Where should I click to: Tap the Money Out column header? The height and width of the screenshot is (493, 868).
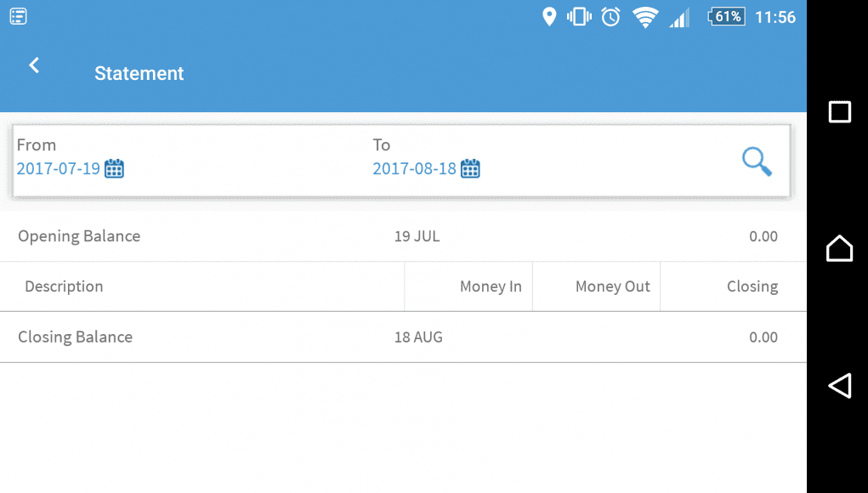click(x=612, y=286)
